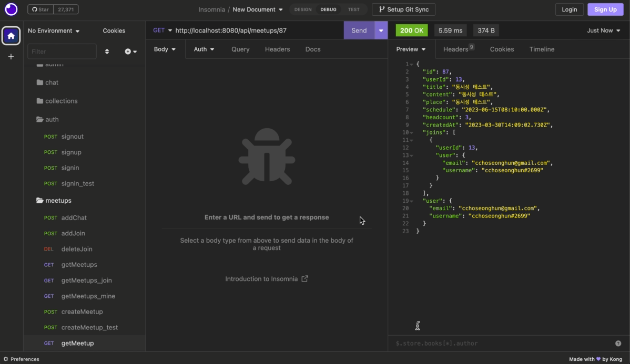Open the Send options dropdown arrow
630x364 pixels.
pyautogui.click(x=381, y=30)
